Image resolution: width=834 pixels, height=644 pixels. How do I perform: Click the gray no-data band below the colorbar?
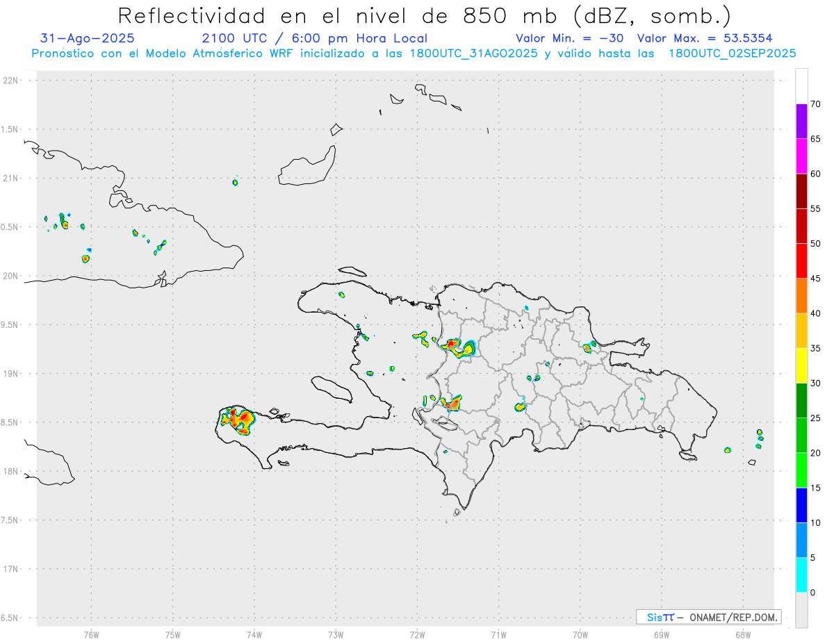(x=801, y=609)
